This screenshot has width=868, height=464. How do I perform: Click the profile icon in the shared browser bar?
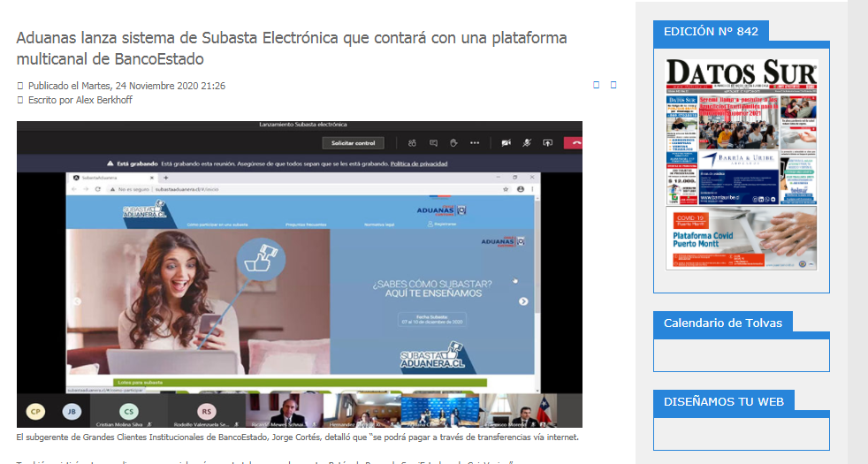click(521, 189)
